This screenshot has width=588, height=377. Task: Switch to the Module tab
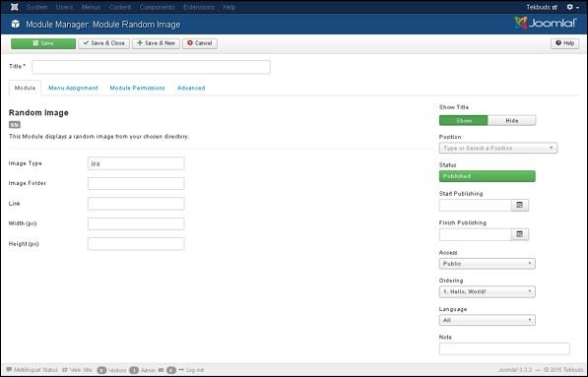(x=26, y=88)
